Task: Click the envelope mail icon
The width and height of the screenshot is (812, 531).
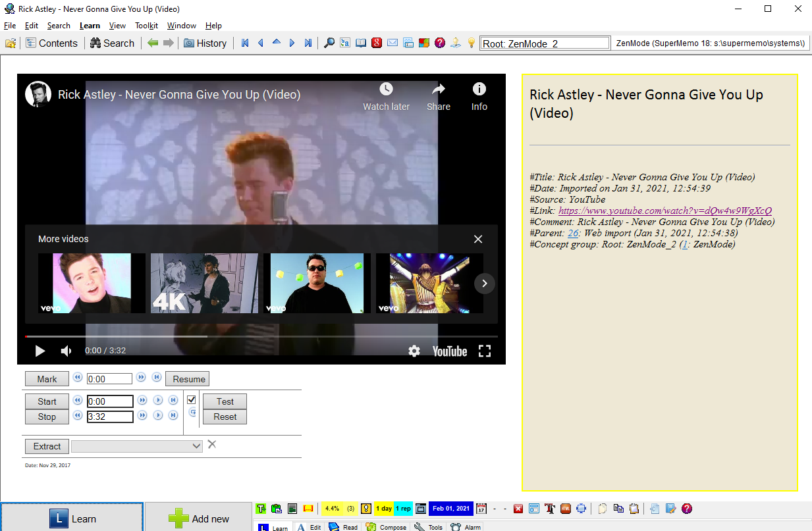Action: point(392,43)
